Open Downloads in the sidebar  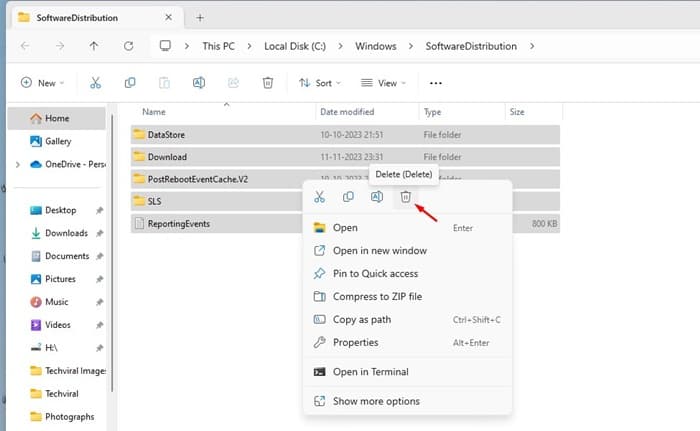coord(66,233)
